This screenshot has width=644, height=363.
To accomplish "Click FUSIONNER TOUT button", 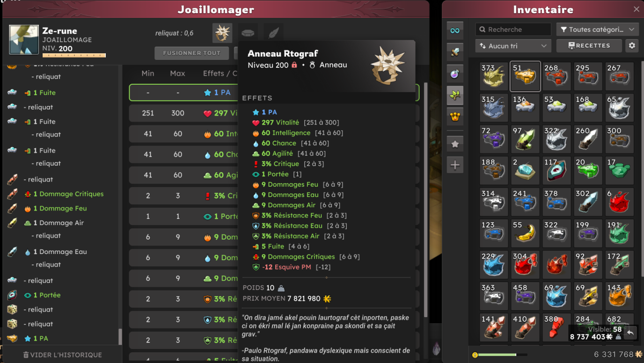I will point(192,53).
